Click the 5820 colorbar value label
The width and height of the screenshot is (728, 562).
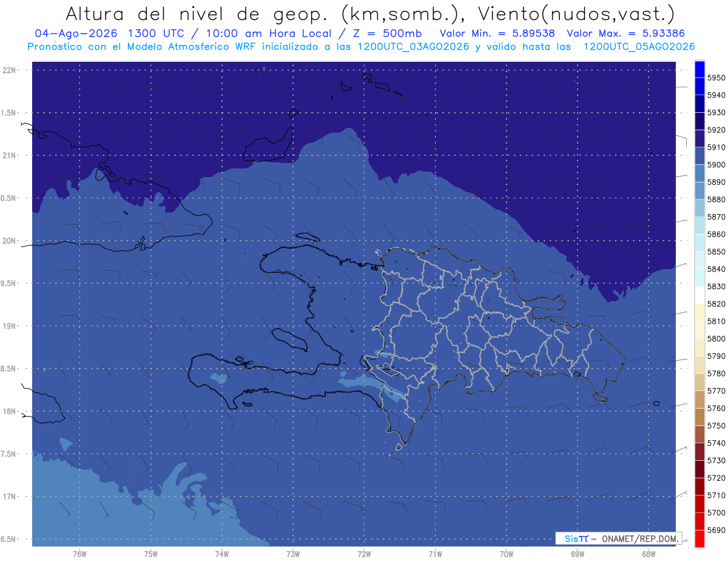tap(716, 304)
